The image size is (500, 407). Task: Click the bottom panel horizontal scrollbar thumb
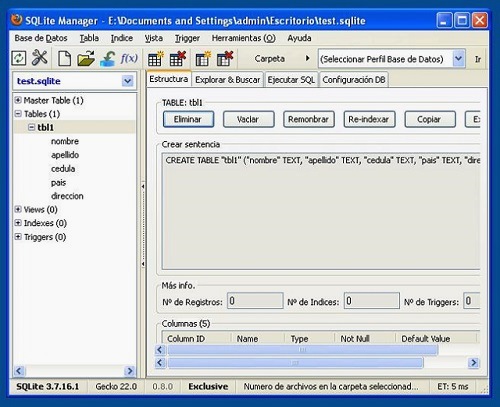[295, 362]
